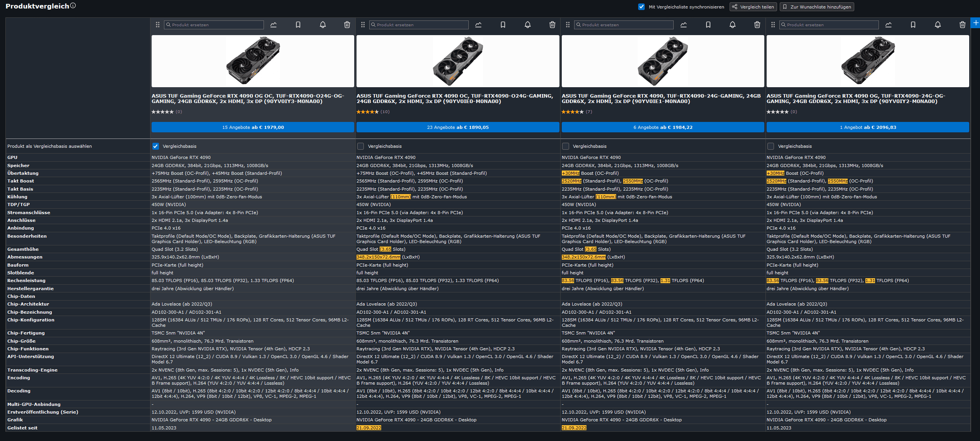Set 24G-OG-GAMING card as Vergleichsbasis
This screenshot has width=980, height=441.
[770, 146]
